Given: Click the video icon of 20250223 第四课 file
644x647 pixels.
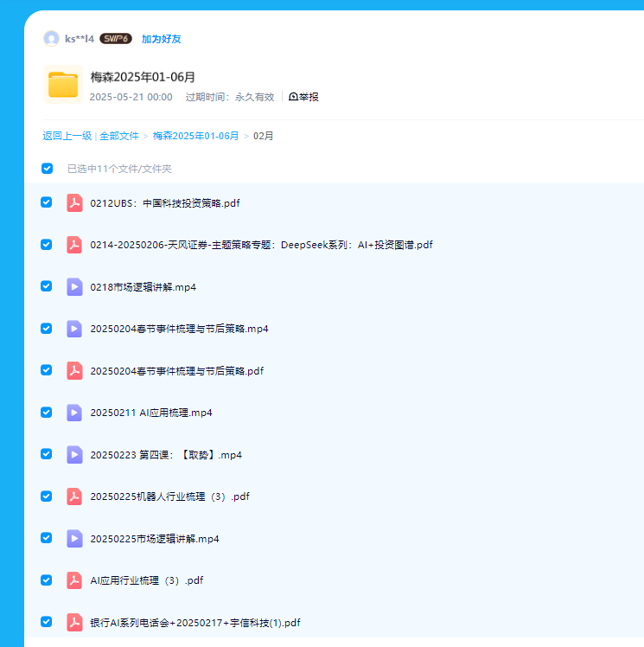Looking at the screenshot, I should (x=74, y=454).
